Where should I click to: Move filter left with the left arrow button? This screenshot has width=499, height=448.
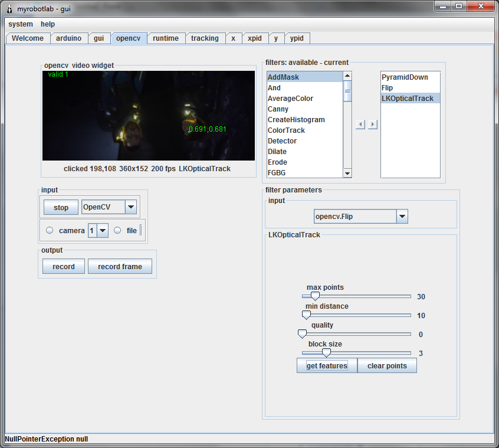(x=360, y=124)
